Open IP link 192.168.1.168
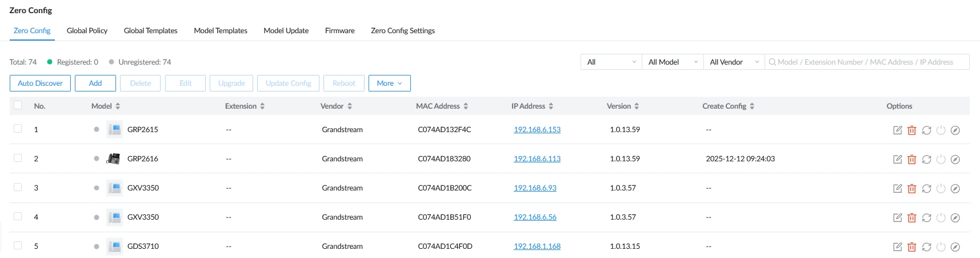This screenshot has width=980, height=258. [537, 247]
